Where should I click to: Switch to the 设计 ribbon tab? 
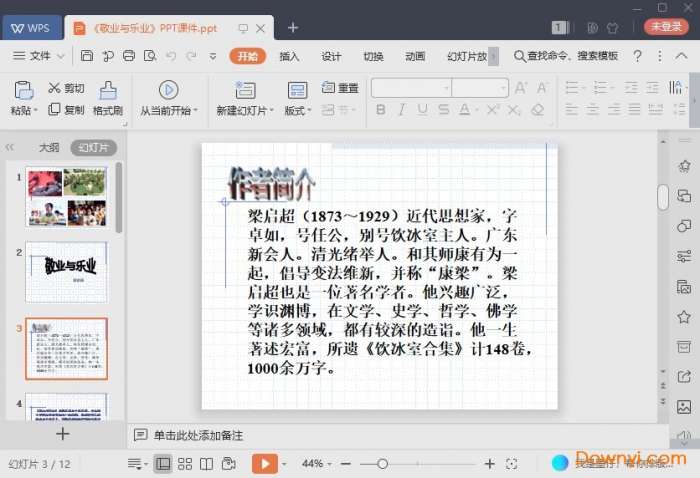click(x=331, y=56)
